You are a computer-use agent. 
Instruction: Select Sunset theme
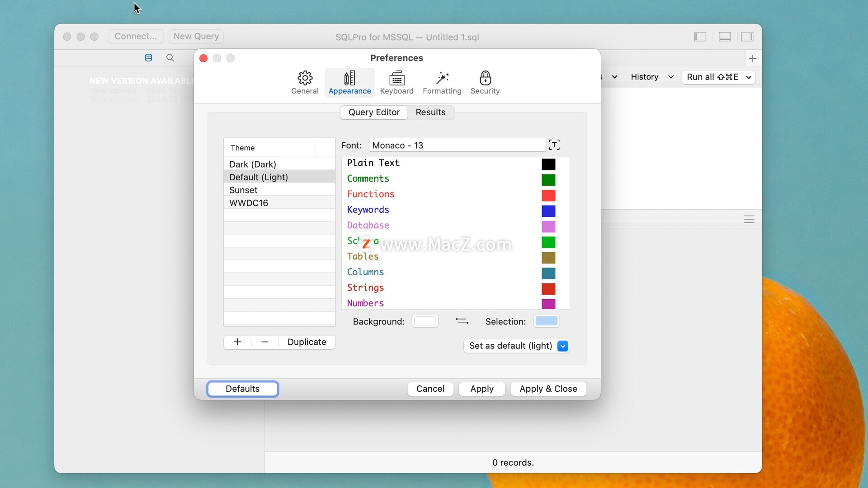pos(279,190)
